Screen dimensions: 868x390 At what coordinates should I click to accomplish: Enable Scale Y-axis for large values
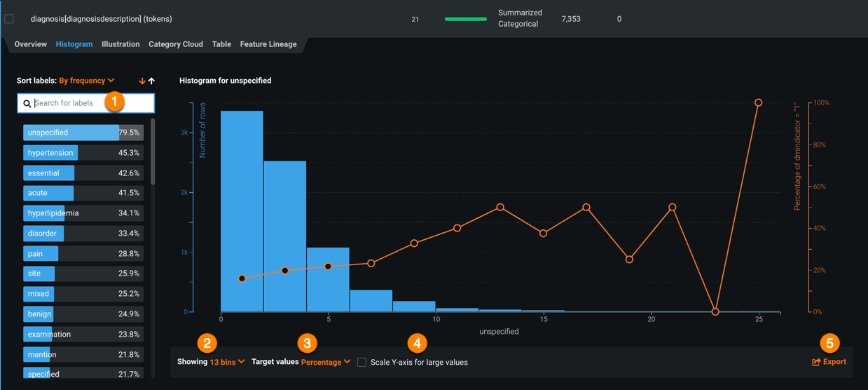point(362,363)
